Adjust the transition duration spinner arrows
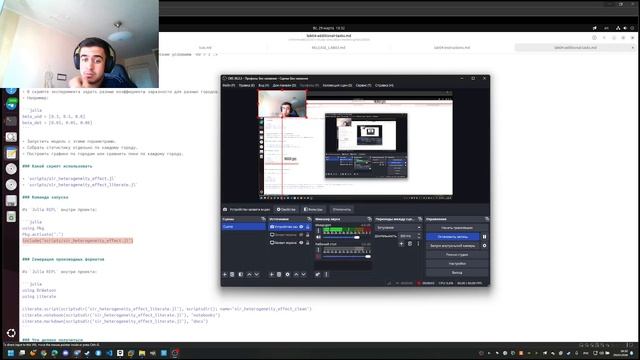 [419, 236]
